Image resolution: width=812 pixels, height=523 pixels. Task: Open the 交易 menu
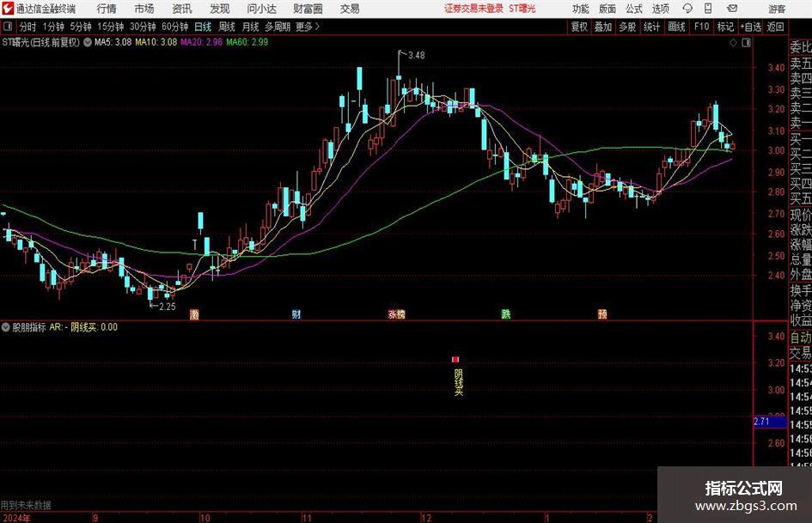tap(350, 9)
